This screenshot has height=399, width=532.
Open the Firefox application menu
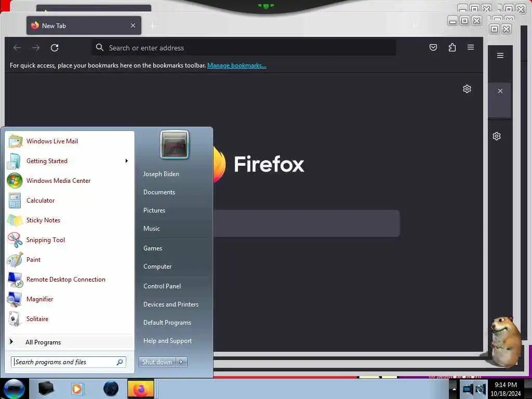pos(471,47)
